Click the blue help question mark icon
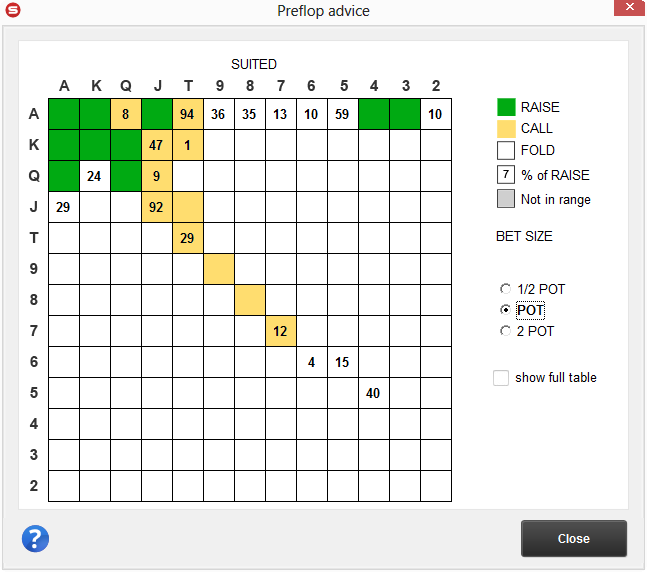The width and height of the screenshot is (647, 572). pos(35,539)
